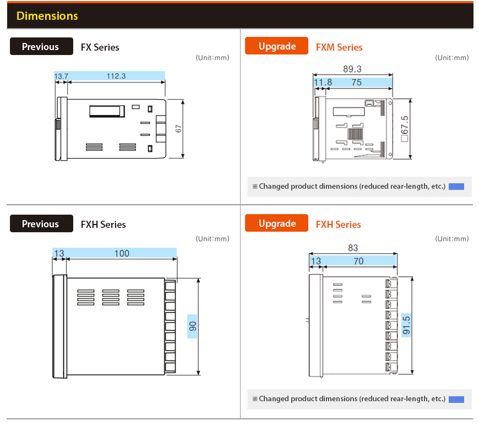
Task: Click the 91.5 height dimension value
Action: click(406, 325)
